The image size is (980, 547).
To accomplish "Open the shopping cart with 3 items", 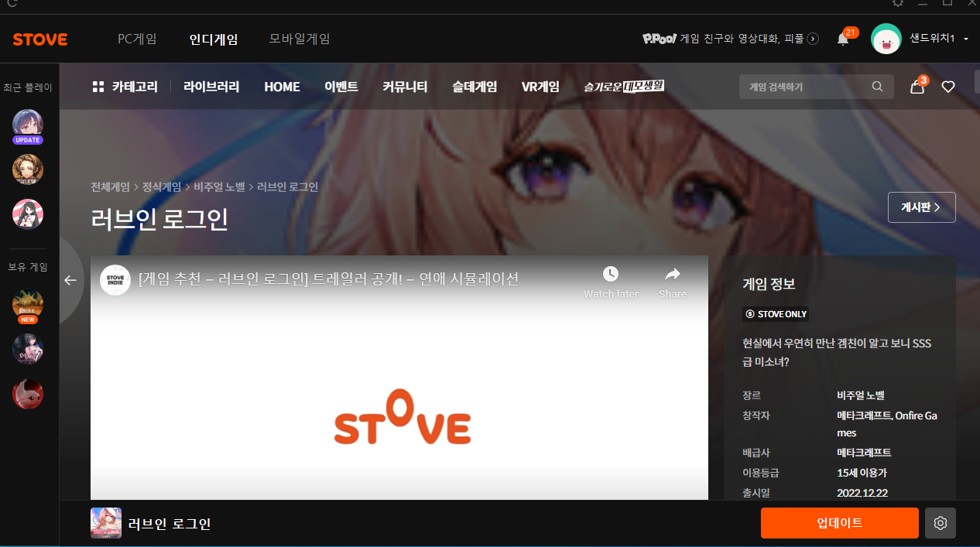I will tap(917, 86).
